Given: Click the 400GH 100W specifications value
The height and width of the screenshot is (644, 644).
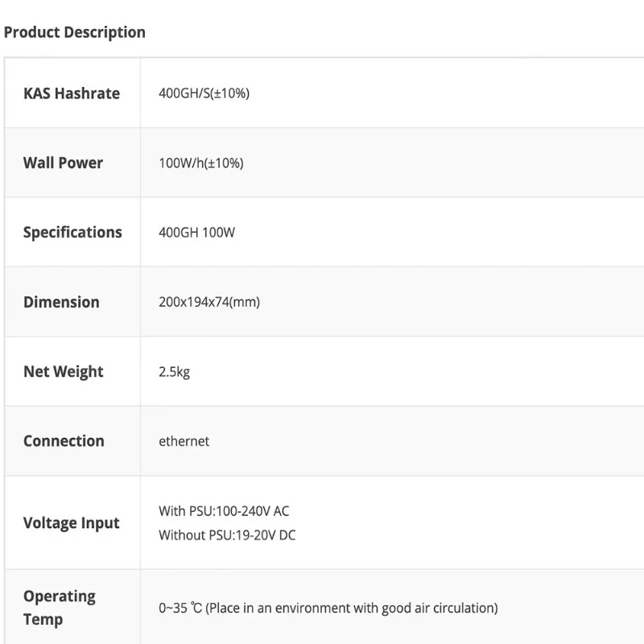Looking at the screenshot, I should point(196,233).
